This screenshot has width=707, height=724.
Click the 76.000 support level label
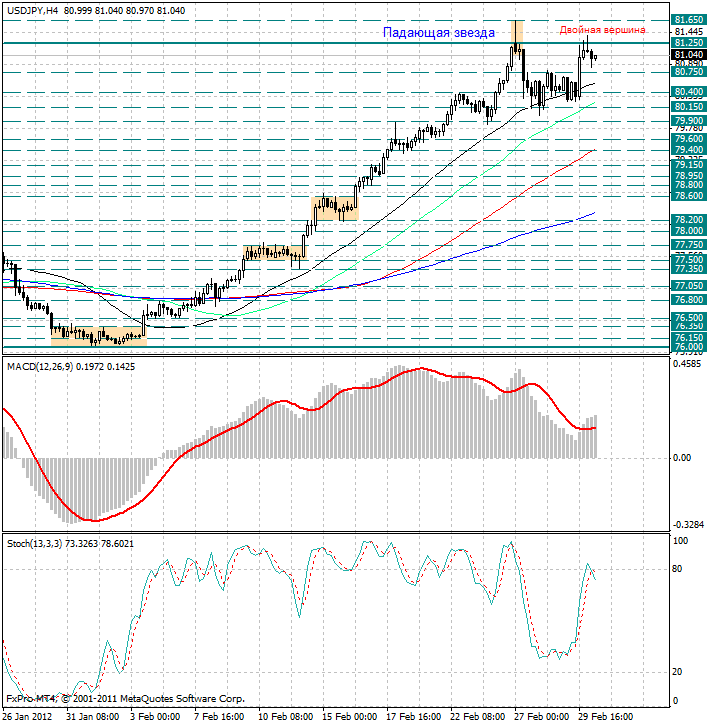(688, 347)
